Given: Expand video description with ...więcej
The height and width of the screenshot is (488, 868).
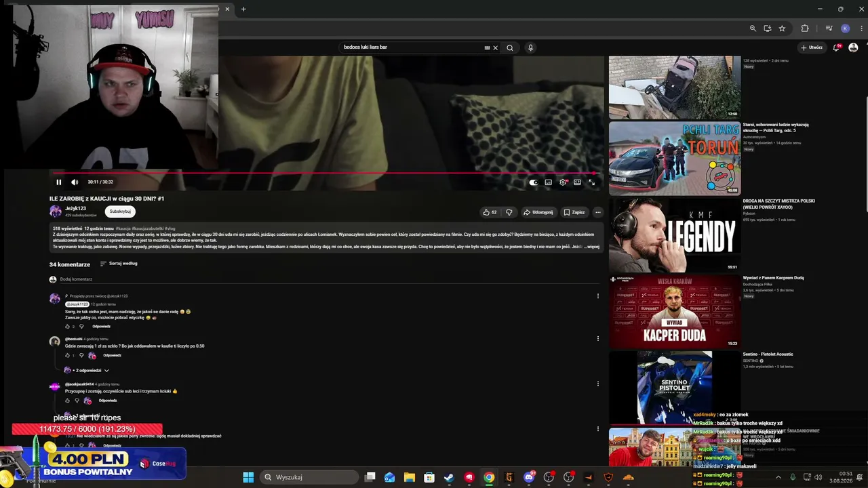Looking at the screenshot, I should tap(593, 247).
